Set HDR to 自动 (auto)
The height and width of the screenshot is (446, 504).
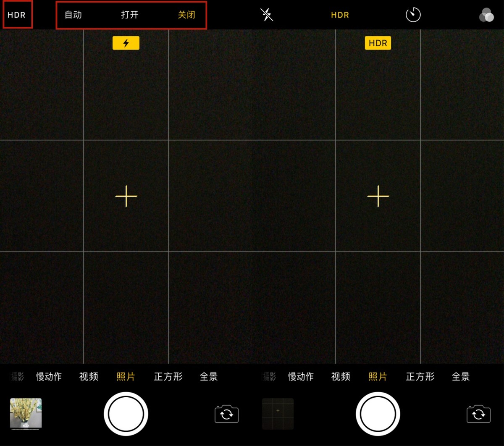coord(73,15)
